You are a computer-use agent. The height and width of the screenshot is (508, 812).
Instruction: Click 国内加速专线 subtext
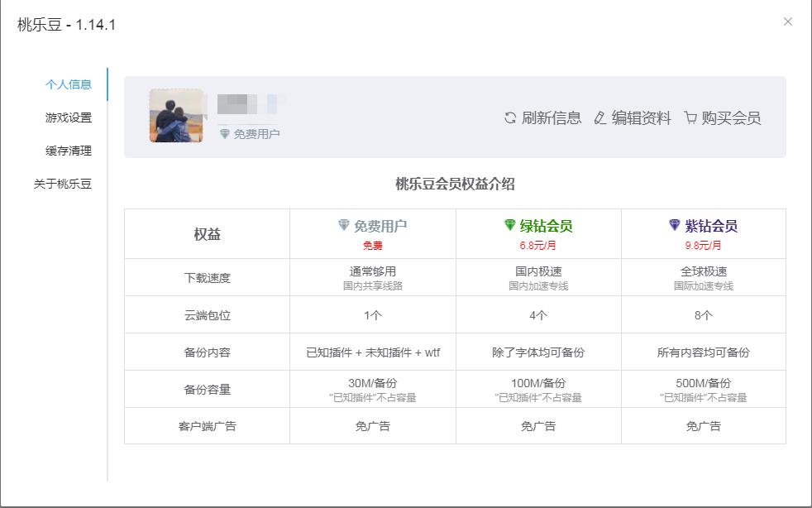coord(538,286)
